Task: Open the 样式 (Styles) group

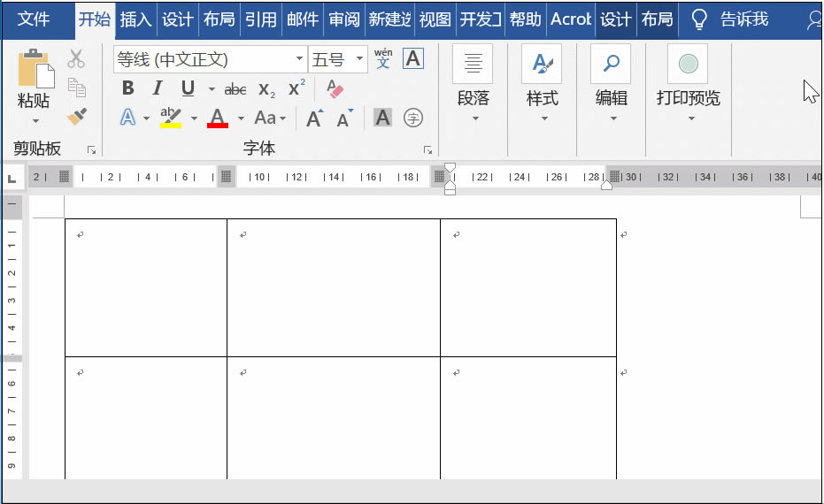Action: (542, 84)
